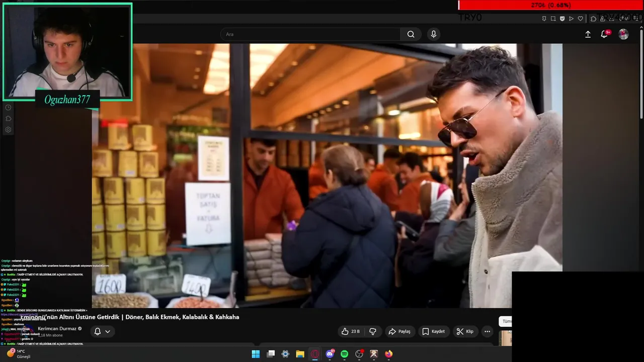Click the Klip scissors button
This screenshot has width=644, height=362.
click(465, 331)
